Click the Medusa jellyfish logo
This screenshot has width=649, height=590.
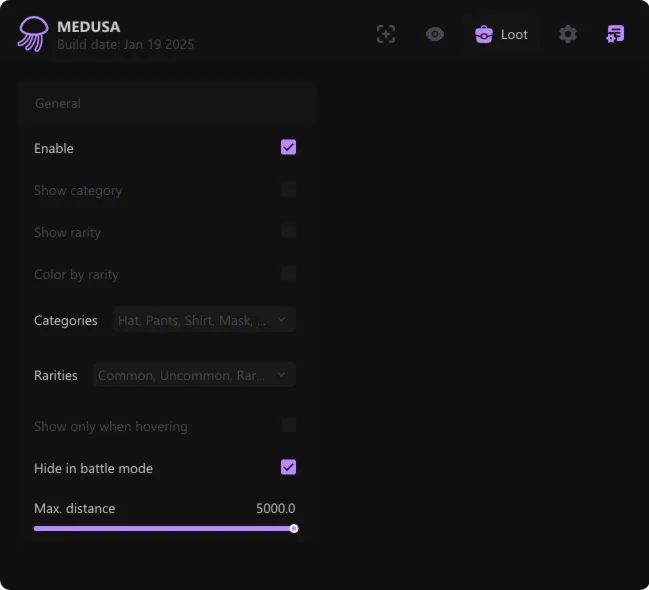click(x=32, y=34)
